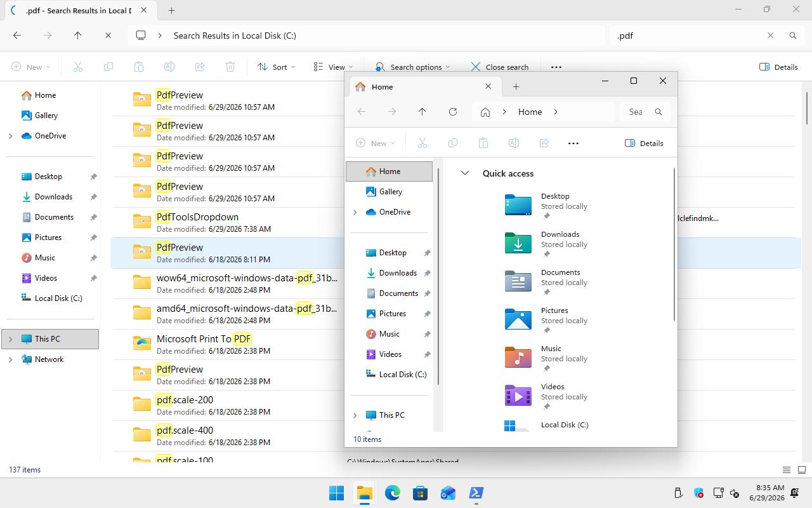Screen dimensions: 812x508
Task: Stop loading the search results
Action: tap(108, 36)
